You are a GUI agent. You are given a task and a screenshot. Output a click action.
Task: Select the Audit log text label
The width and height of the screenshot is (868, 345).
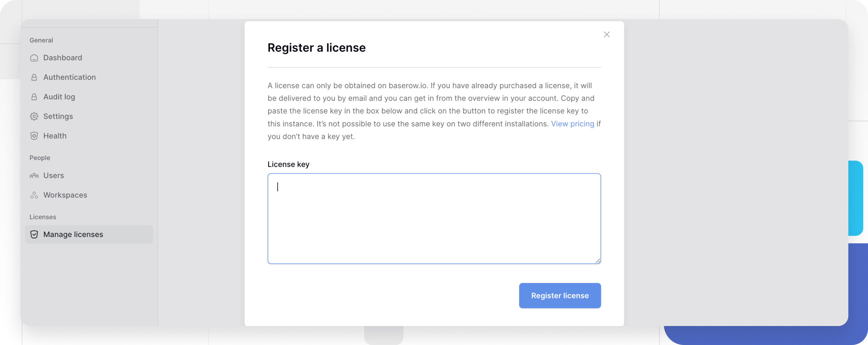(x=59, y=97)
